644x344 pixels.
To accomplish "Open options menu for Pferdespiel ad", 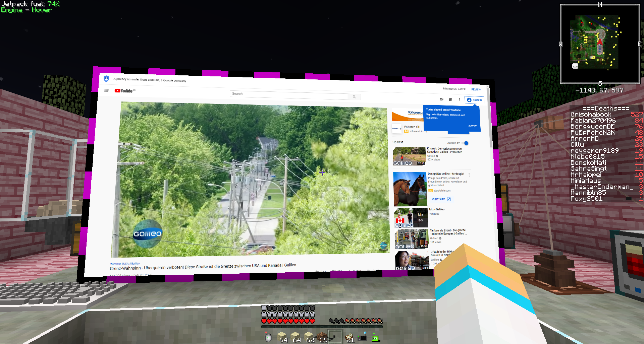I will tap(469, 175).
